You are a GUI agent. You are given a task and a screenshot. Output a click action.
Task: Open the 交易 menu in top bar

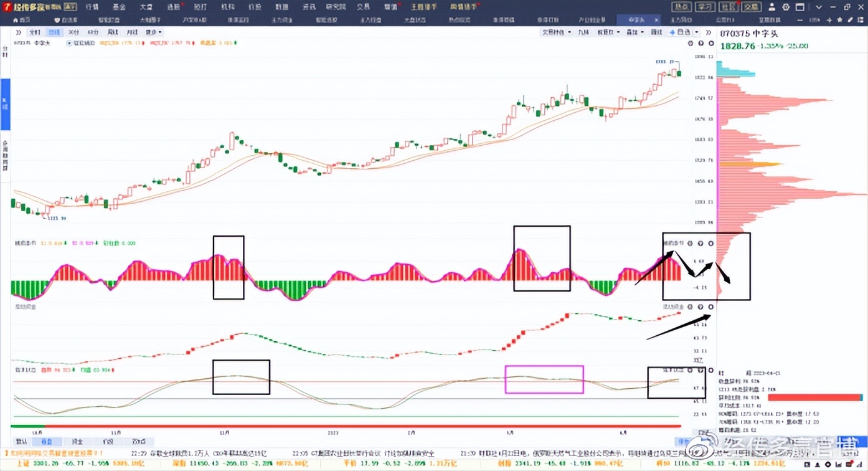(363, 7)
